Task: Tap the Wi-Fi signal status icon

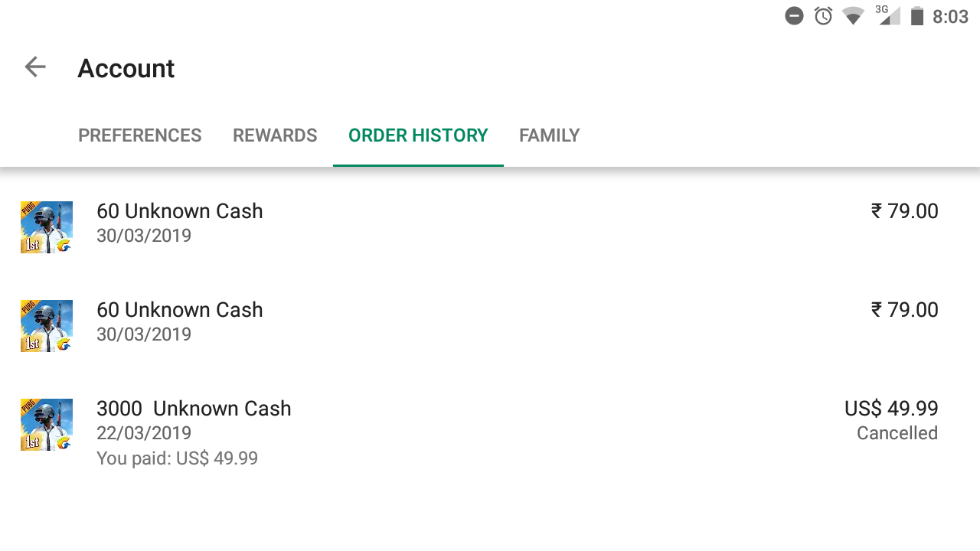Action: (x=853, y=16)
